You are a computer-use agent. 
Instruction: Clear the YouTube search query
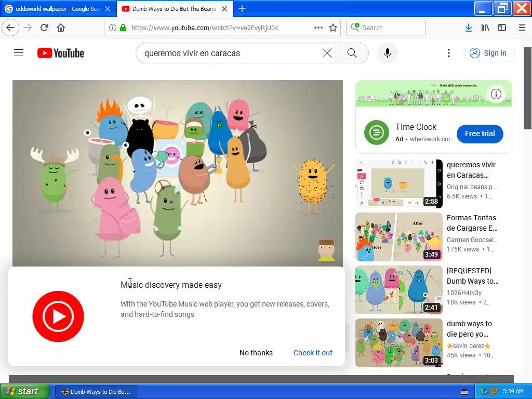pyautogui.click(x=327, y=53)
